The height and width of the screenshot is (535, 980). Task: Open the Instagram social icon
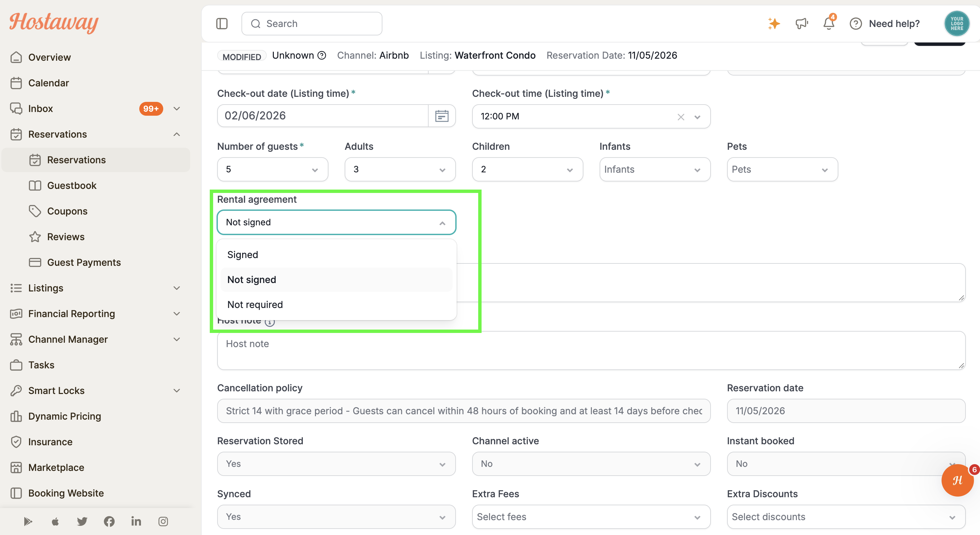coord(163,521)
